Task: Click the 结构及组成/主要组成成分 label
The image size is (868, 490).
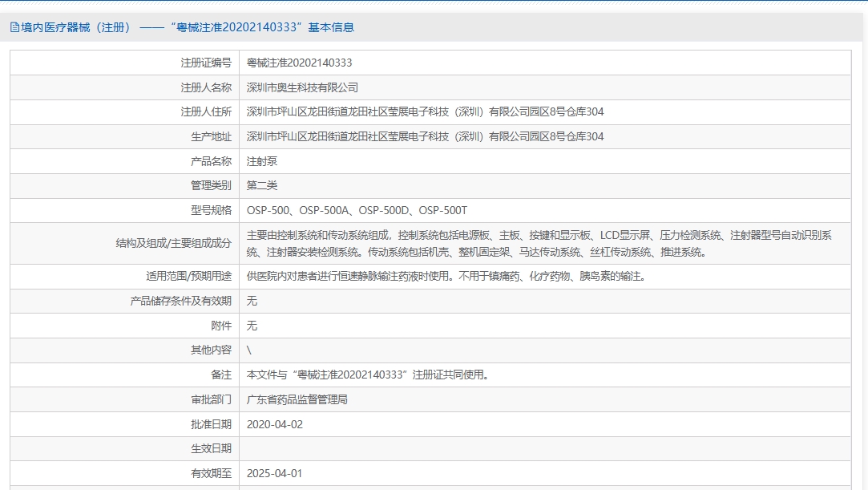Action: tap(174, 243)
